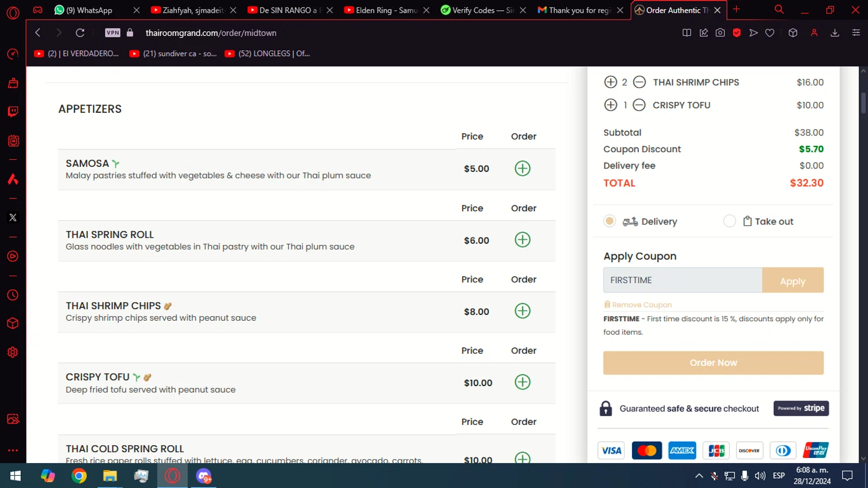Open the browser downloads panel
Viewport: 868px width, 488px height.
834,33
